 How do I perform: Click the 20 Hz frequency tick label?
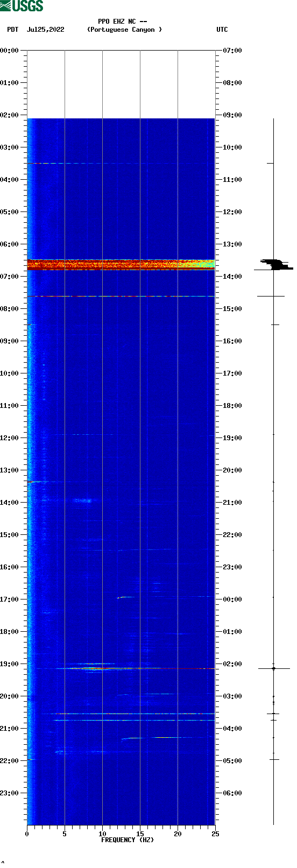coord(178,834)
